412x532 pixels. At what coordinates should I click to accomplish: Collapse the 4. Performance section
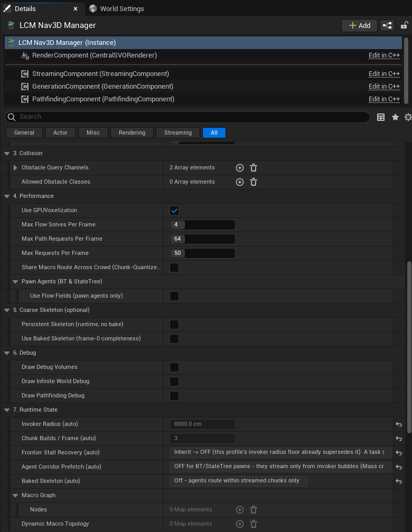[7, 196]
